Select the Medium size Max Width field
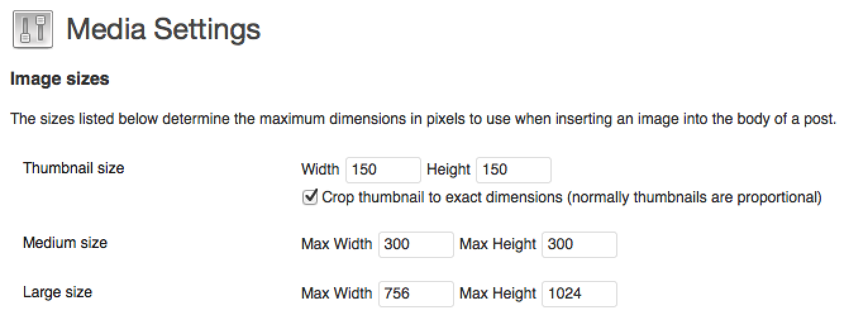The image size is (868, 315). [x=416, y=244]
